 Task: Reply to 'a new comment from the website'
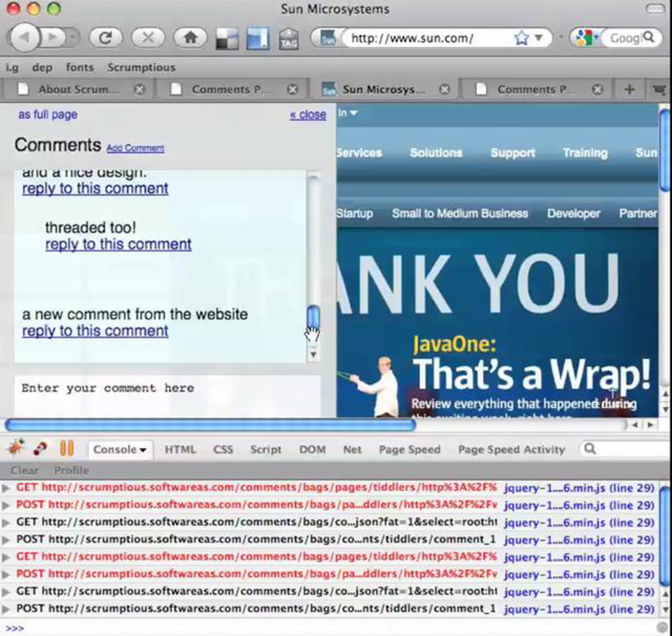tap(95, 330)
